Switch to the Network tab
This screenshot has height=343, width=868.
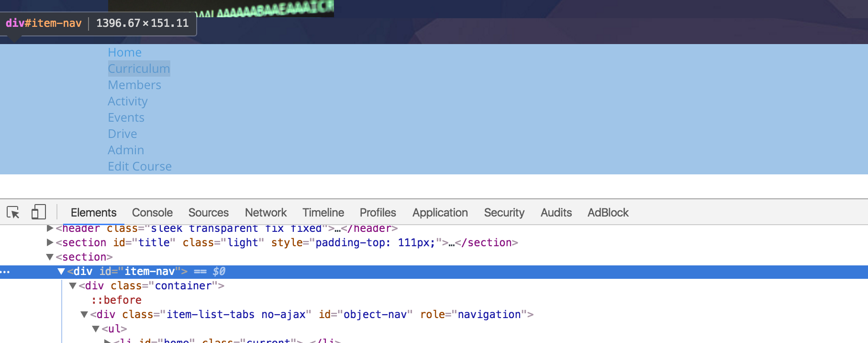266,212
